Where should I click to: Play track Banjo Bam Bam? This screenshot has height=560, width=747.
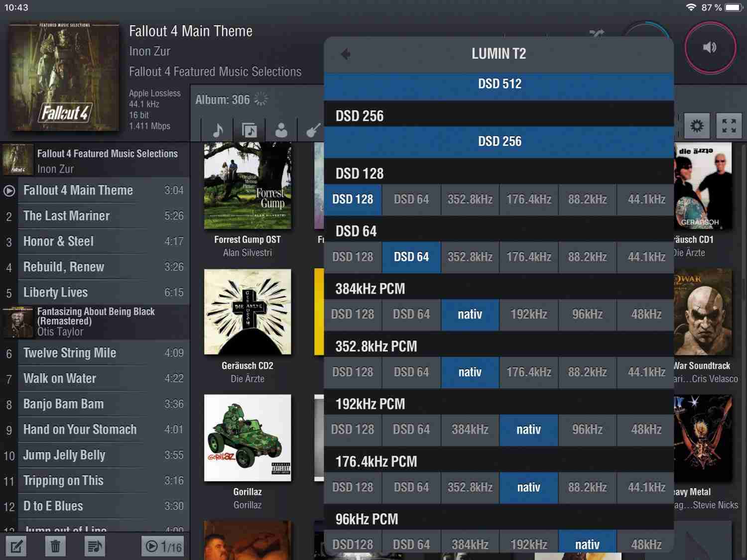click(x=95, y=404)
